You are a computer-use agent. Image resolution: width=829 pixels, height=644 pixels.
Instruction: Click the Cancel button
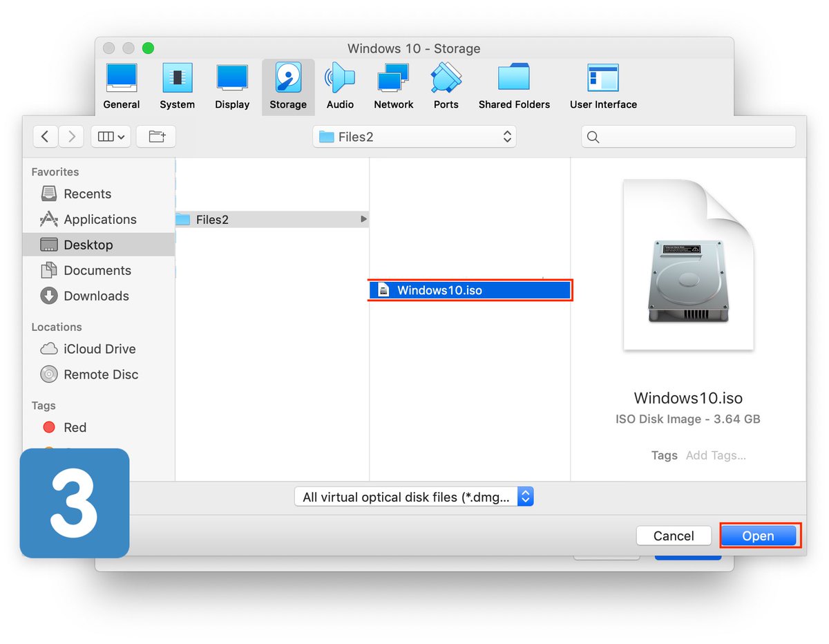(x=674, y=536)
